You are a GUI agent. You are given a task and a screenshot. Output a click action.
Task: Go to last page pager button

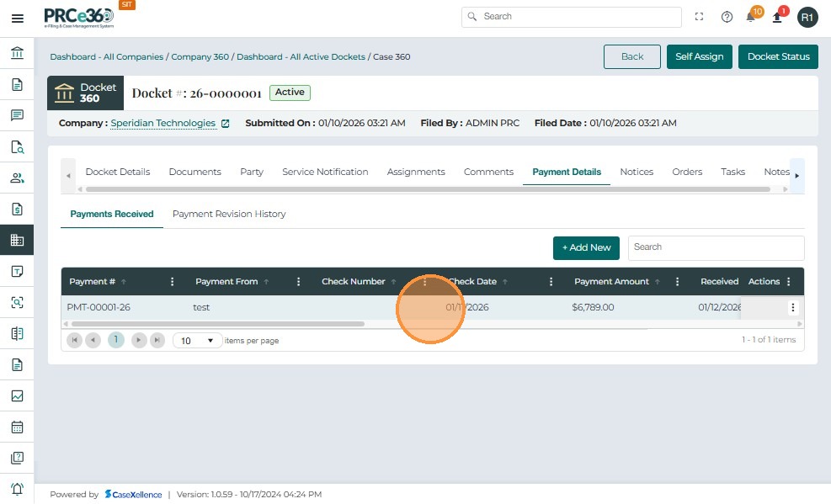coord(157,340)
